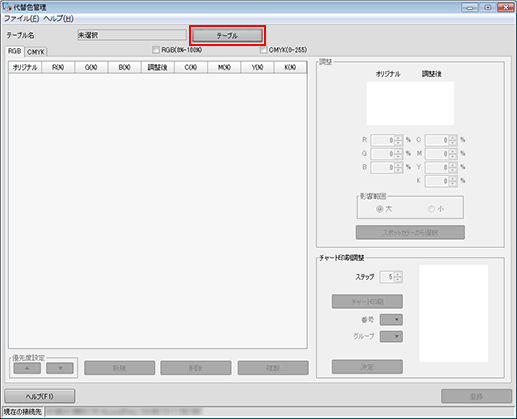
Task: Click the M(%) column header
Action: coord(224,67)
